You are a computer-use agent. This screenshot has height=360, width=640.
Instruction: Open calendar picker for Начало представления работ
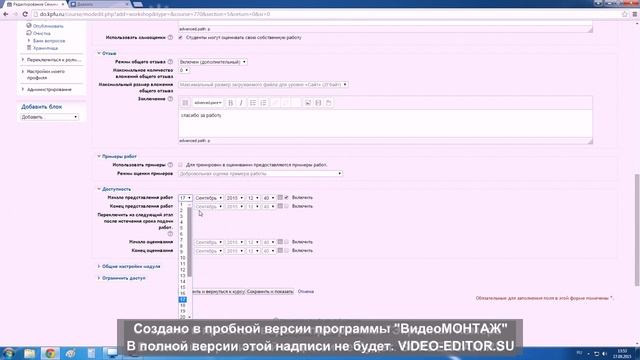(x=280, y=198)
